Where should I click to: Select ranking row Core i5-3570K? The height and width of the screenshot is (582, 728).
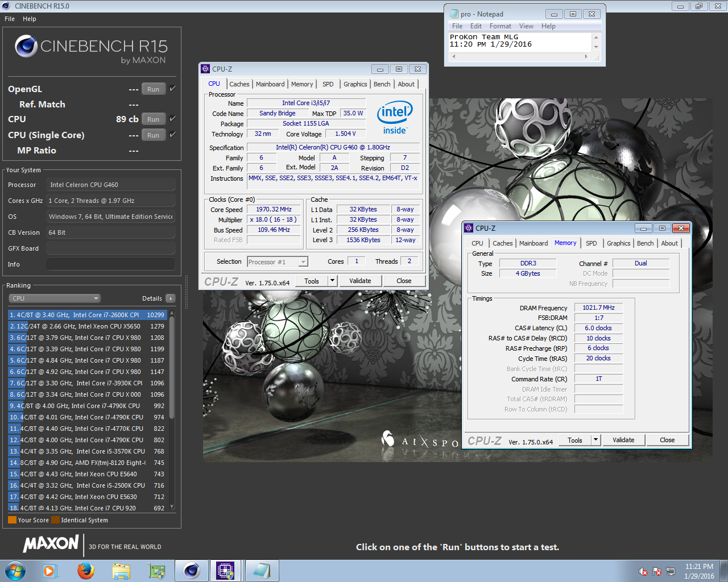coord(88,451)
